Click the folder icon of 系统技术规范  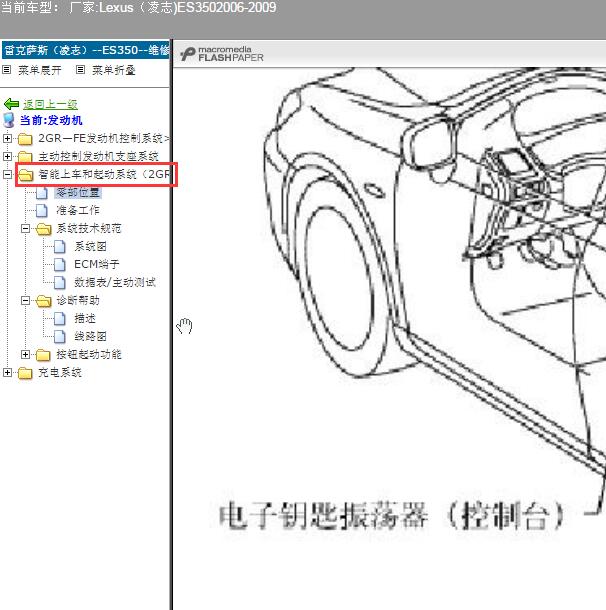pos(44,229)
